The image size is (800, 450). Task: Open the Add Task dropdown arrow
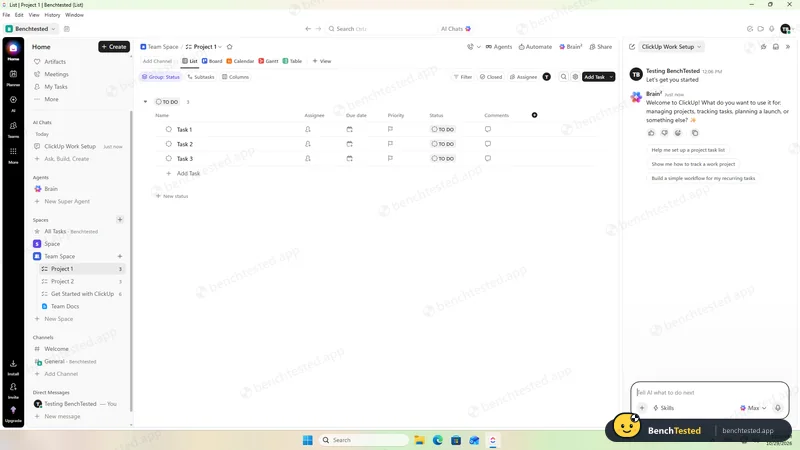point(611,77)
